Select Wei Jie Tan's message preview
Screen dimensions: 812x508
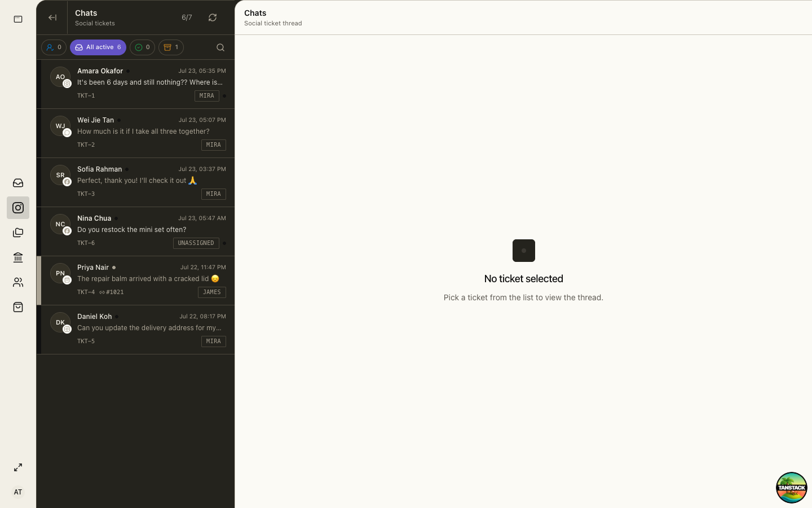pyautogui.click(x=143, y=132)
